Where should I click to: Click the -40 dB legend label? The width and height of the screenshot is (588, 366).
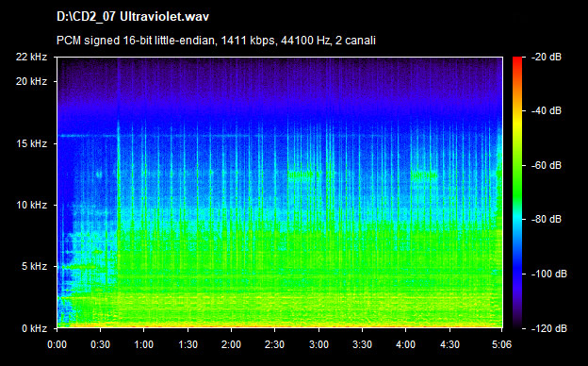click(x=546, y=110)
